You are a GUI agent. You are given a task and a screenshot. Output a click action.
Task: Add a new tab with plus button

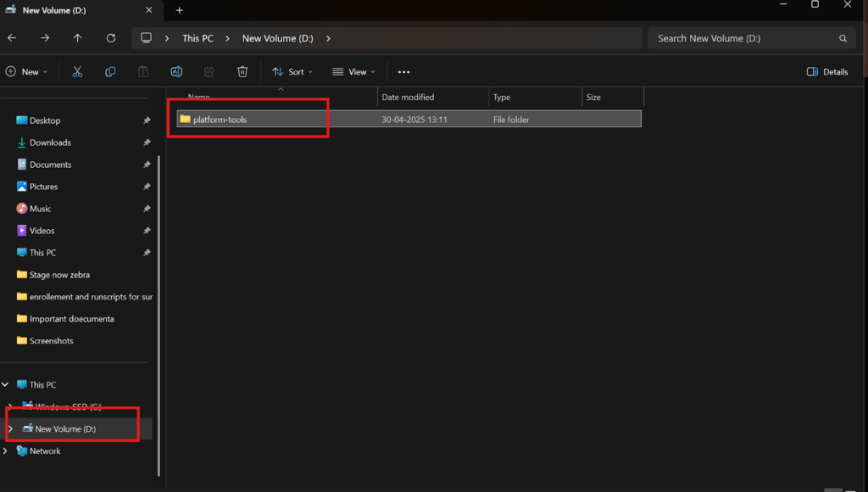[x=180, y=10]
